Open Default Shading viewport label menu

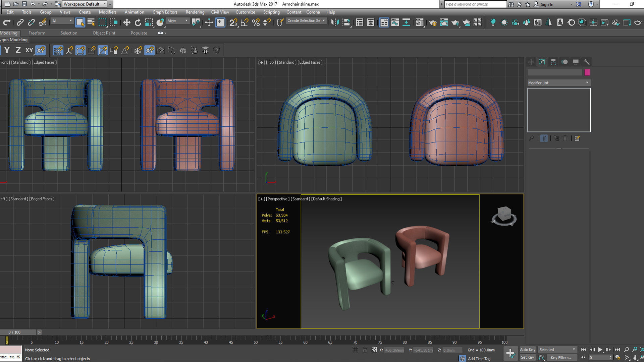pyautogui.click(x=326, y=199)
